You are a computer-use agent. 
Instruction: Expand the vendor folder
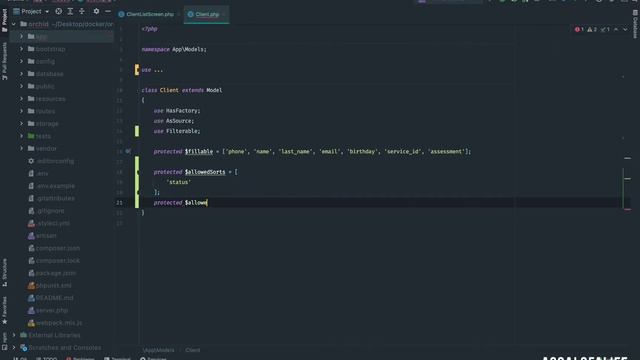tap(22, 149)
